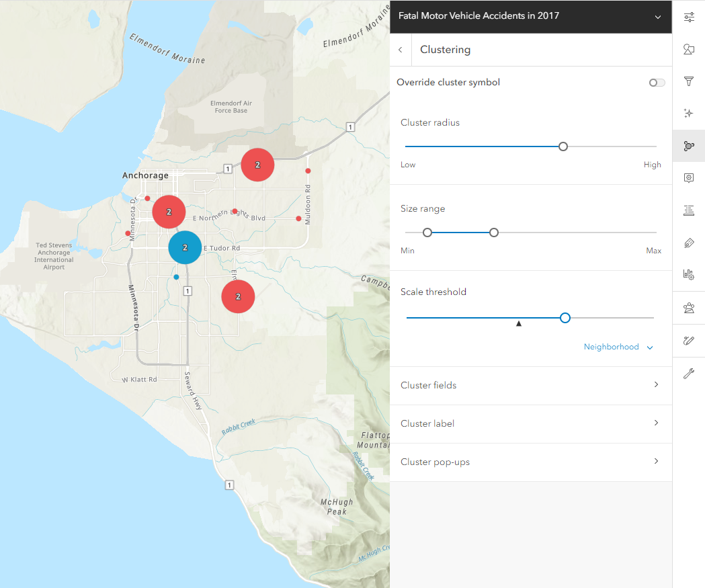Select the Fields icon in the sidebar
This screenshot has height=588, width=705.
(689, 210)
